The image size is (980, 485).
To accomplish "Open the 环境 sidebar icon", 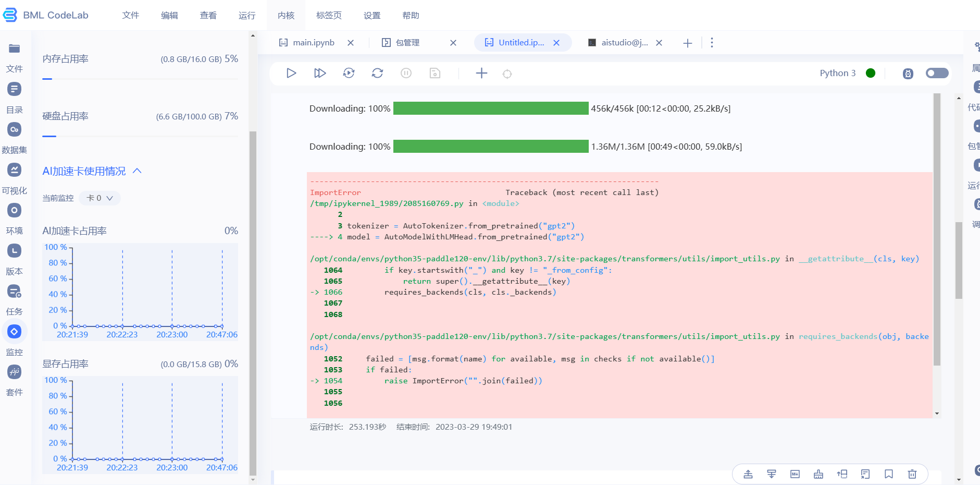I will click(14, 210).
